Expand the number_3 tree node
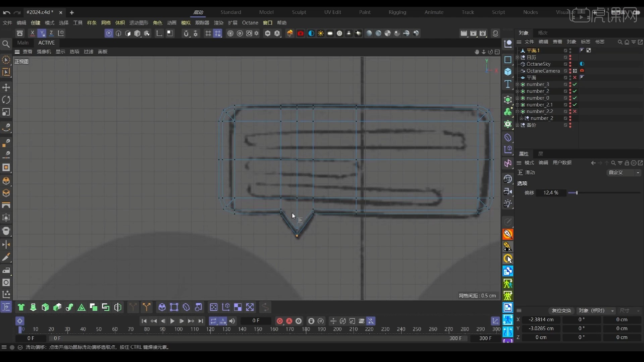 [518, 84]
